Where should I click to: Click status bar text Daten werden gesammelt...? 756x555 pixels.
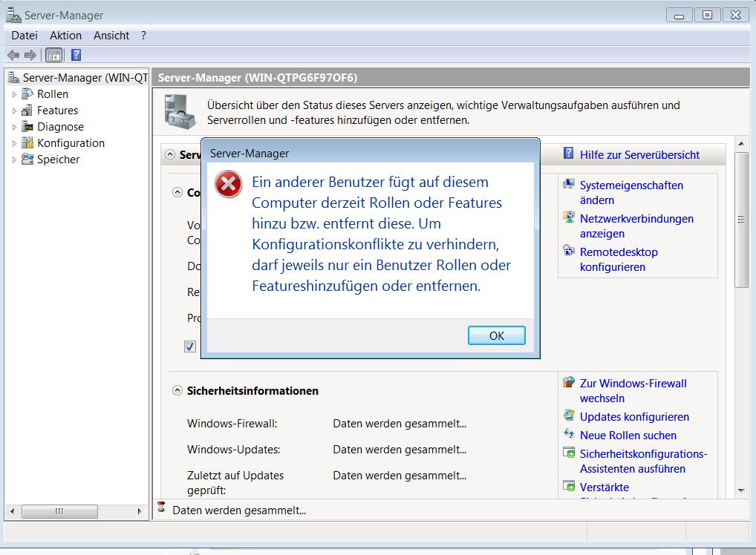[239, 510]
